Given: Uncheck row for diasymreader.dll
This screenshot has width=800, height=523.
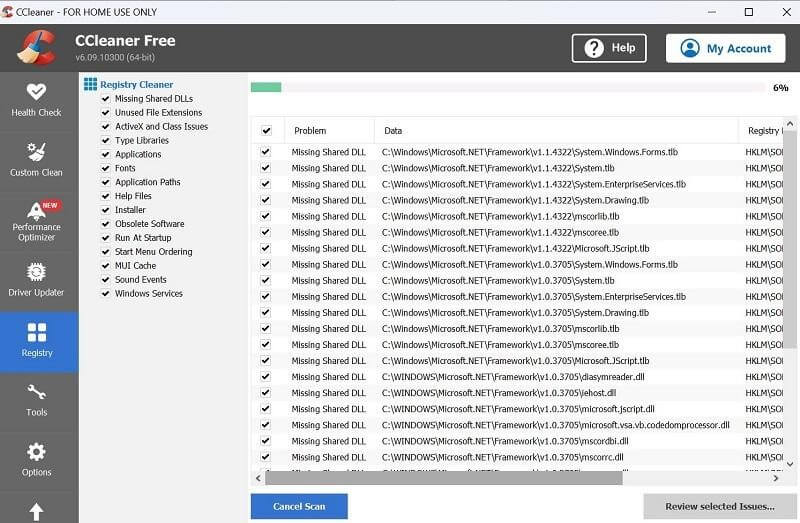Looking at the screenshot, I should 265,377.
